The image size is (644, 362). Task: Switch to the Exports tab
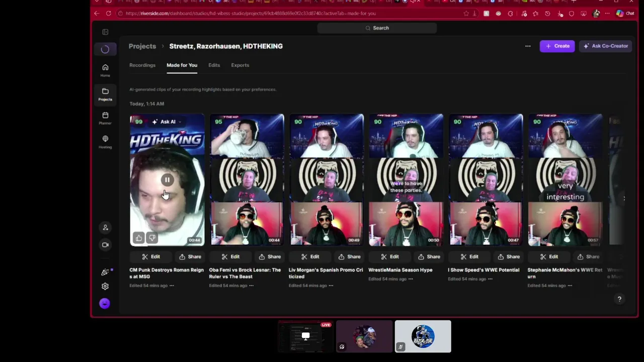tap(240, 65)
